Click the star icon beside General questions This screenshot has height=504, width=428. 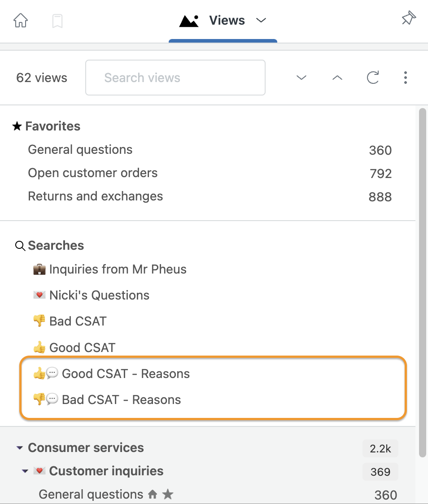[x=167, y=494]
